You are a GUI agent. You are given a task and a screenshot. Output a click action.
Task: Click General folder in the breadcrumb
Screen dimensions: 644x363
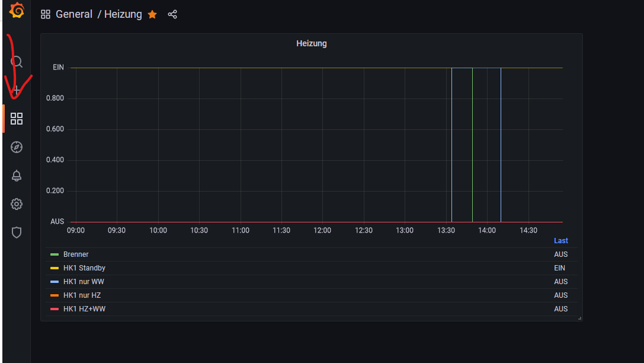74,14
